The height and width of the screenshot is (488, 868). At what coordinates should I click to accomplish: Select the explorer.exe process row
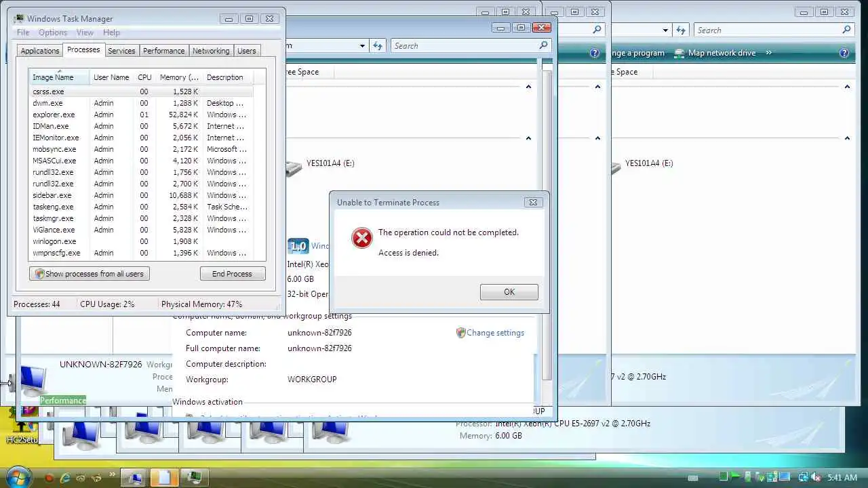pyautogui.click(x=141, y=115)
